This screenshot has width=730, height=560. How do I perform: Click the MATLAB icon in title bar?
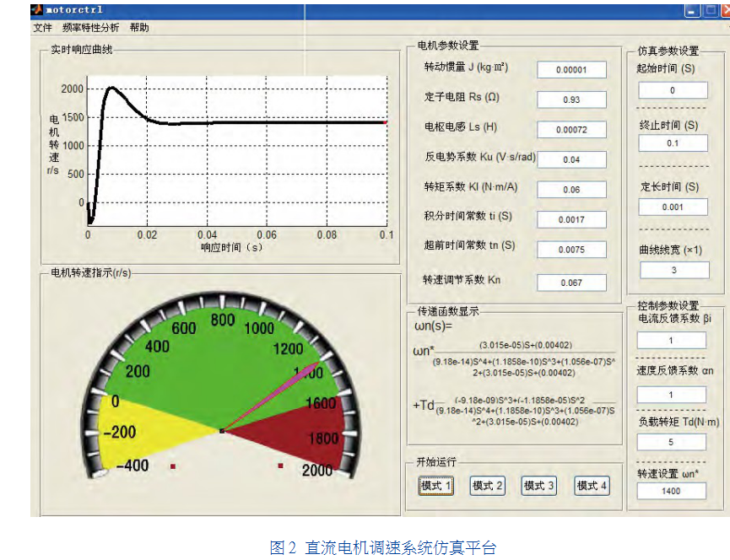coord(36,10)
